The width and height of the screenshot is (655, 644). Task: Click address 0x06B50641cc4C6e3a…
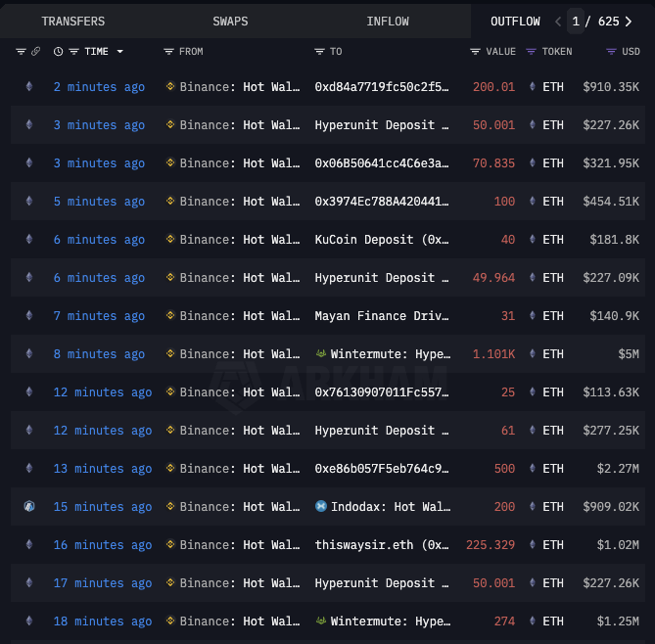pyautogui.click(x=382, y=163)
